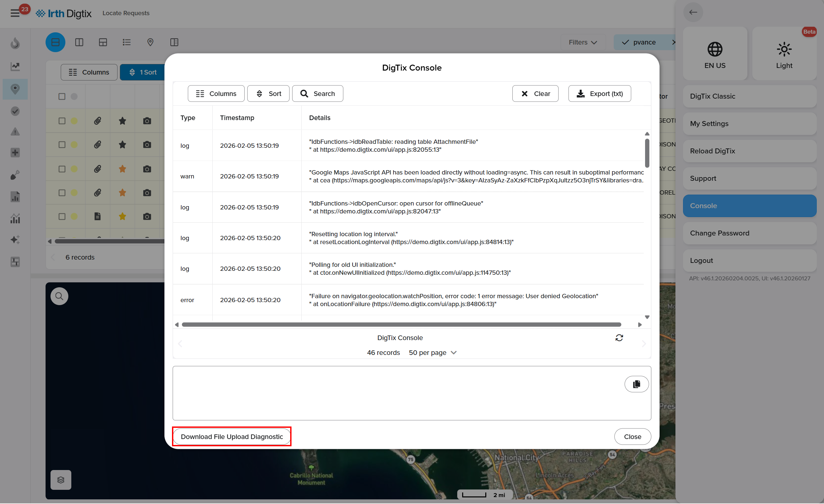Screen dimensions: 824x504
Task: Click the refresh icon for DigTix Console
Action: [619, 338]
